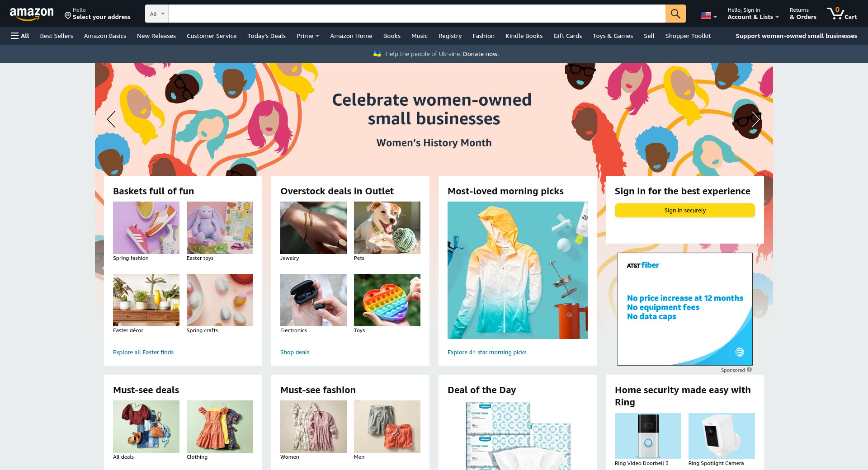The image size is (868, 470).
Task: Open Toys & Games
Action: [x=613, y=36]
